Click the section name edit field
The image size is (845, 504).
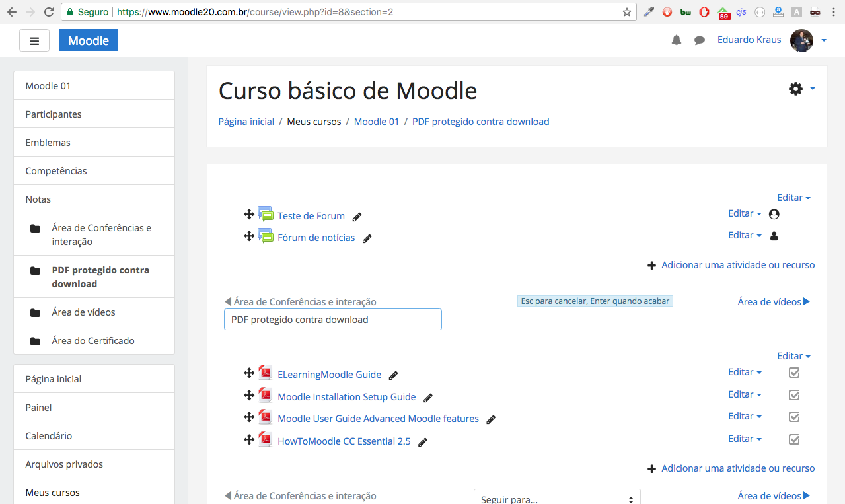click(333, 320)
